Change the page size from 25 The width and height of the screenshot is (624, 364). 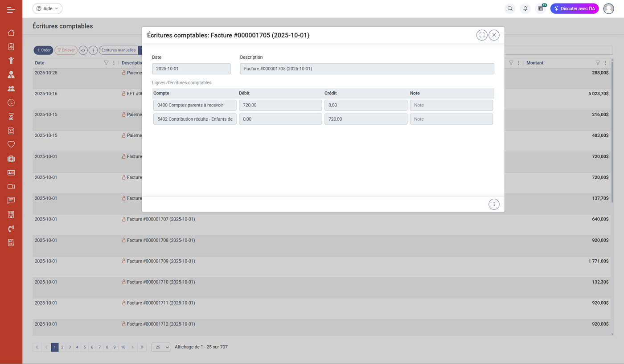coord(160,347)
